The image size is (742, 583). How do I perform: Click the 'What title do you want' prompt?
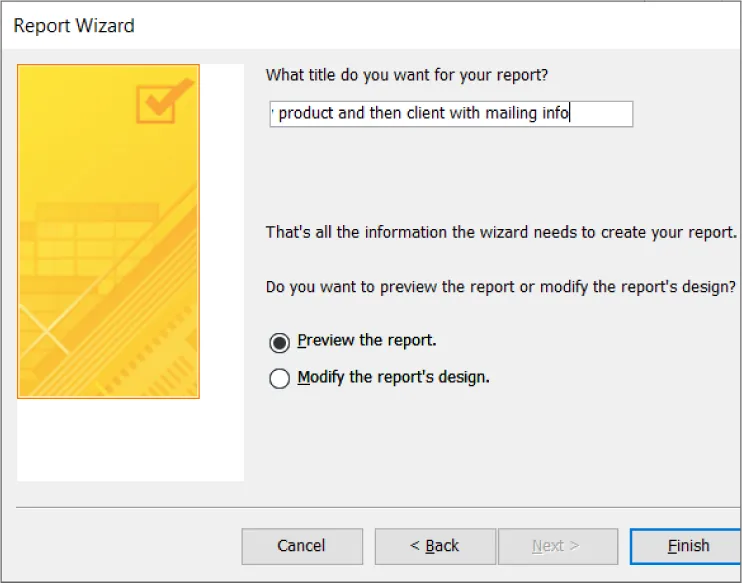click(x=407, y=75)
